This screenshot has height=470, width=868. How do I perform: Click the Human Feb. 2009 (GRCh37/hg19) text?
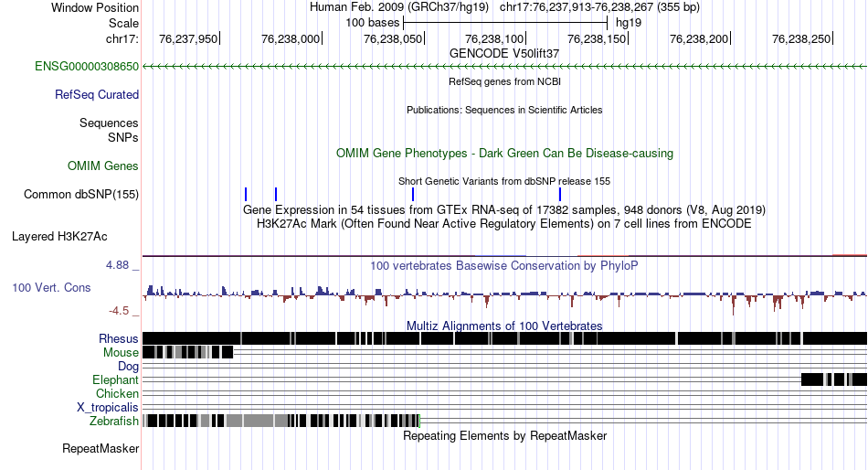click(399, 7)
